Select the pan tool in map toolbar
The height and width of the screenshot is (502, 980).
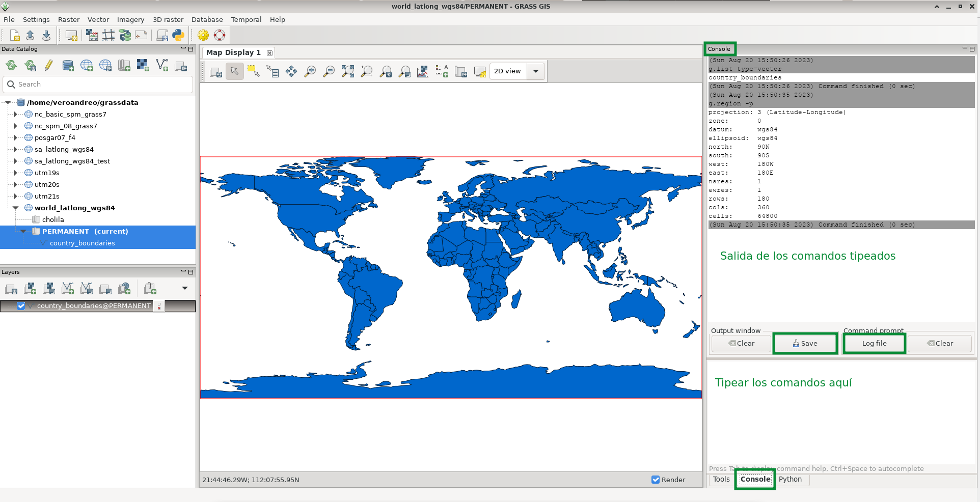tap(291, 71)
